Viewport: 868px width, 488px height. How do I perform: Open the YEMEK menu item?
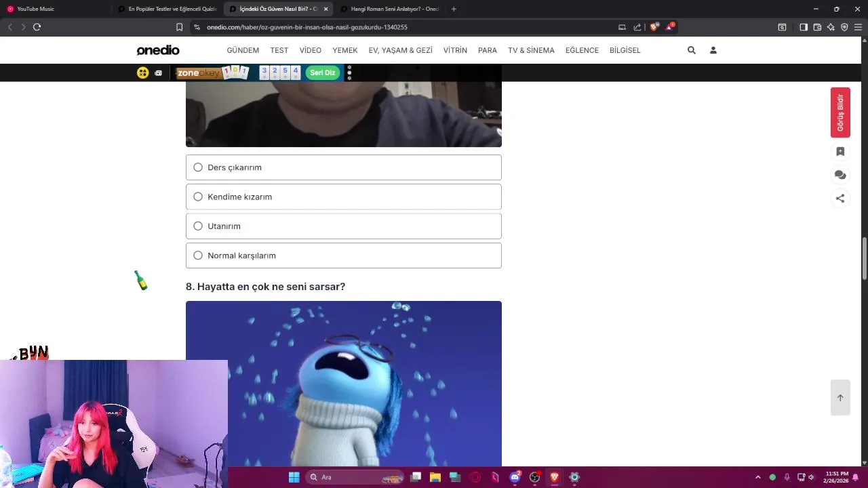tap(345, 50)
